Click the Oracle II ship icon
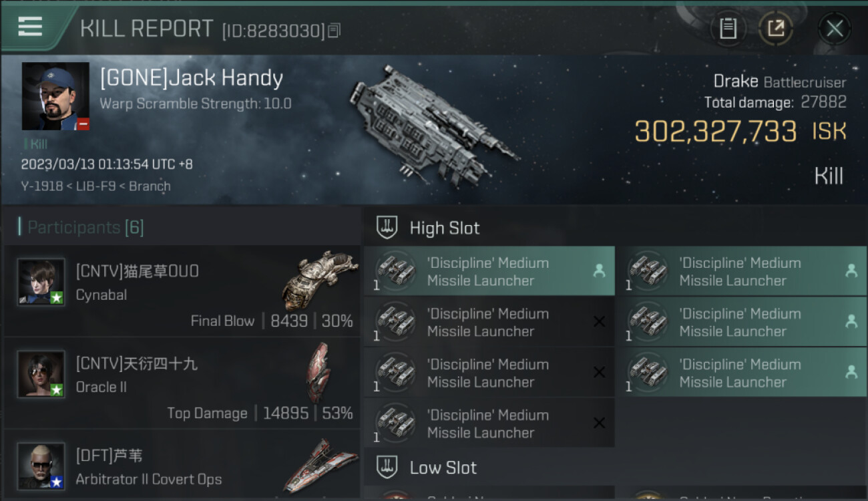 tap(318, 372)
